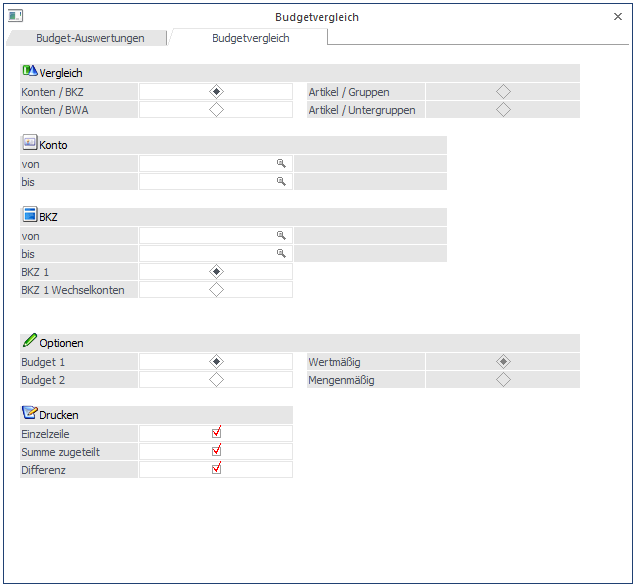Image resolution: width=636 pixels, height=585 pixels.
Task: Click the magnifier icon in Konto von field
Action: click(282, 163)
